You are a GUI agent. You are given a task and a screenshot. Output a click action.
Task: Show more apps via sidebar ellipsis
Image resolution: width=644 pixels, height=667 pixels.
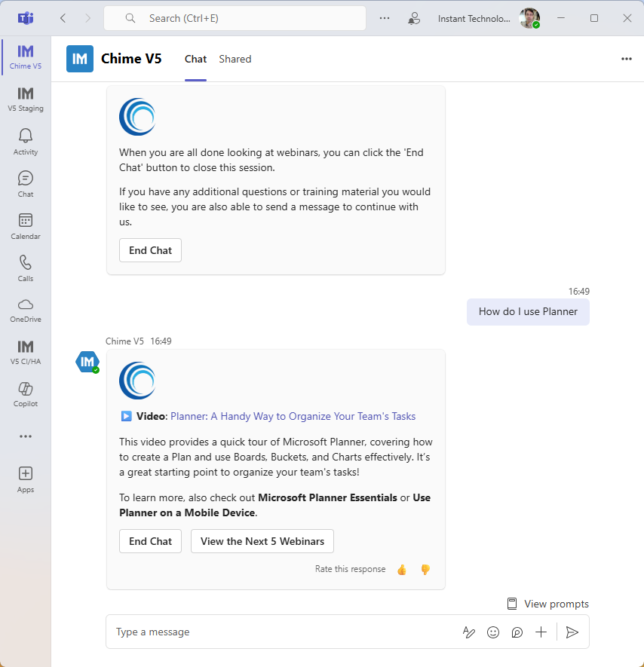pos(26,436)
